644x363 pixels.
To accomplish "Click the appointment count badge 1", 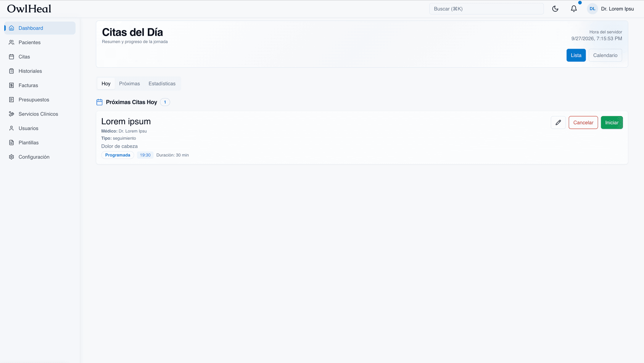I will 165,102.
